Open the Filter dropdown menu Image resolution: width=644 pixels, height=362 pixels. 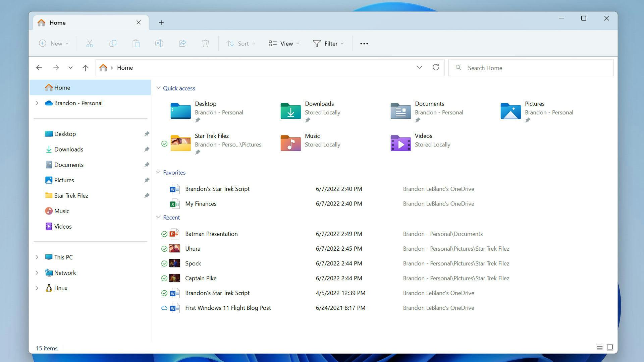click(x=328, y=44)
